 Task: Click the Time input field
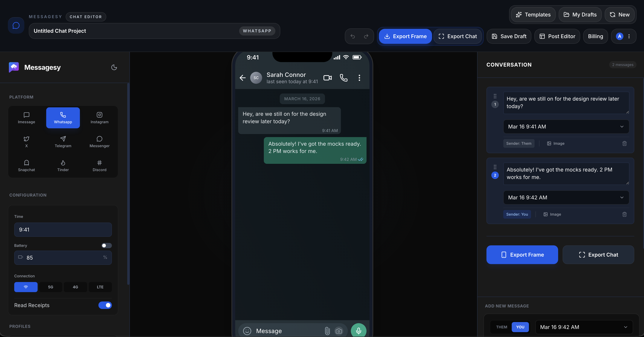pyautogui.click(x=63, y=230)
